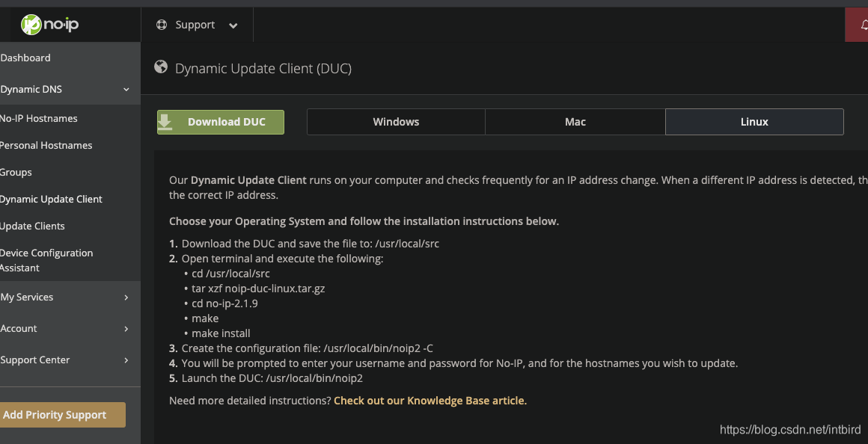Screen dimensions: 868x444
Task: Click the Support lifebuoy icon
Action: click(162, 25)
